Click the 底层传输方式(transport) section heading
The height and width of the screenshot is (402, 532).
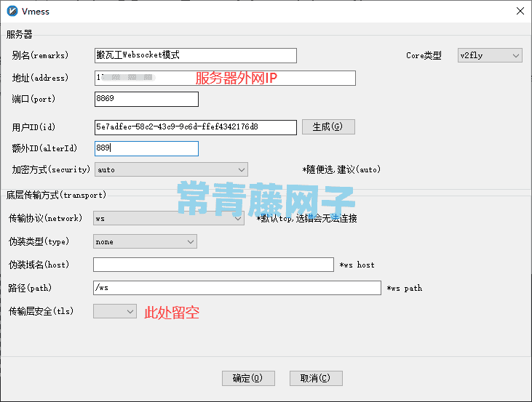(x=56, y=196)
